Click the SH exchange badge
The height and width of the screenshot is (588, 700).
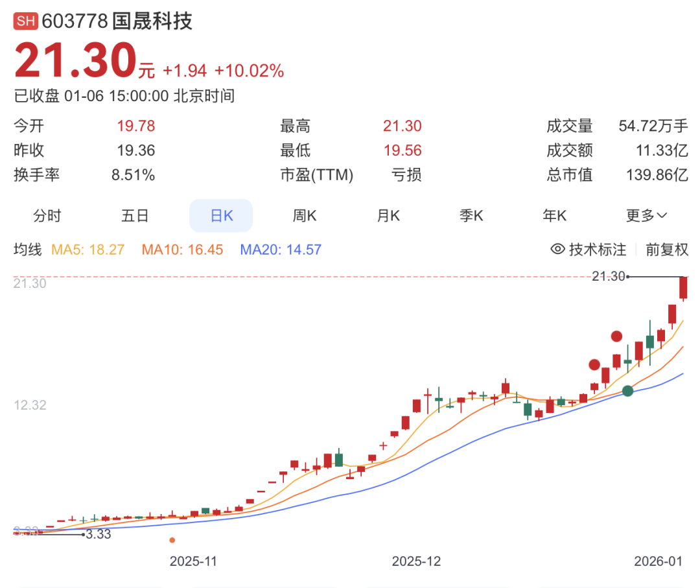pyautogui.click(x=25, y=21)
